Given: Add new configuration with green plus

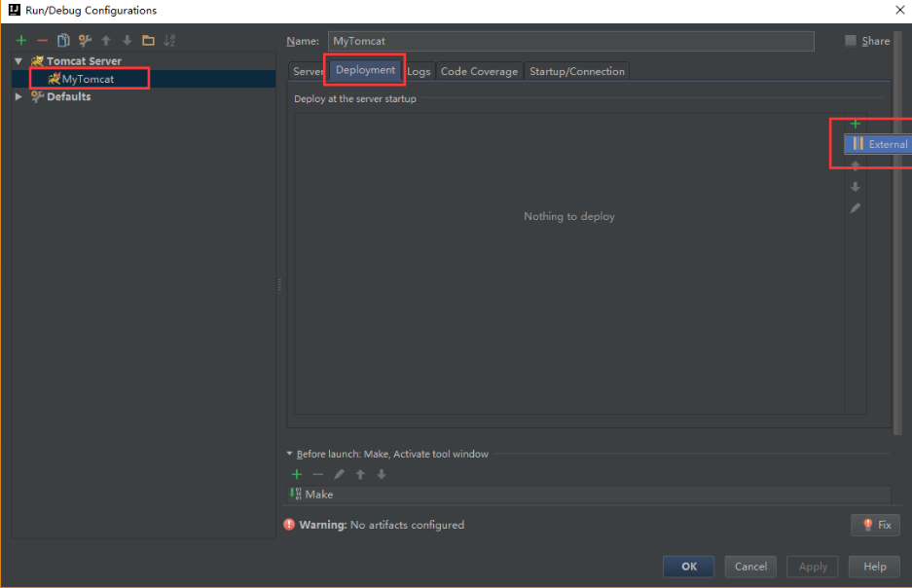Looking at the screenshot, I should (x=21, y=40).
